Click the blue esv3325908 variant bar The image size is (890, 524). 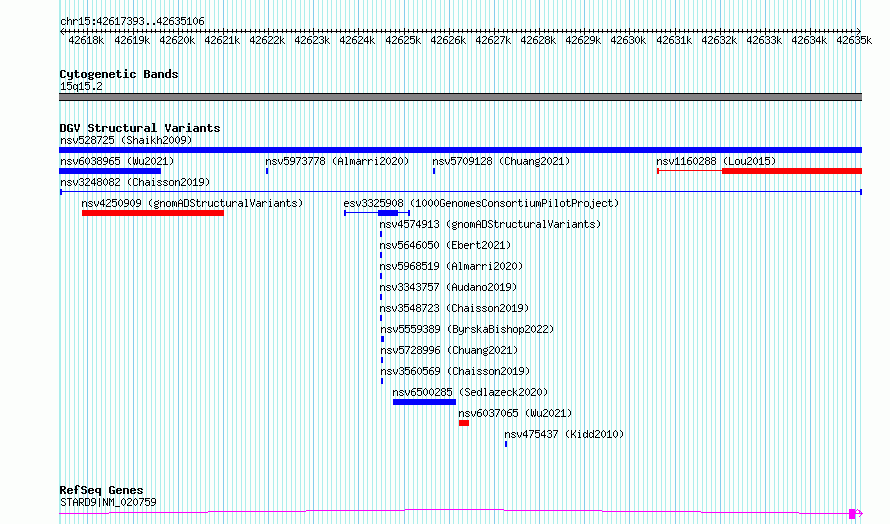point(388,213)
